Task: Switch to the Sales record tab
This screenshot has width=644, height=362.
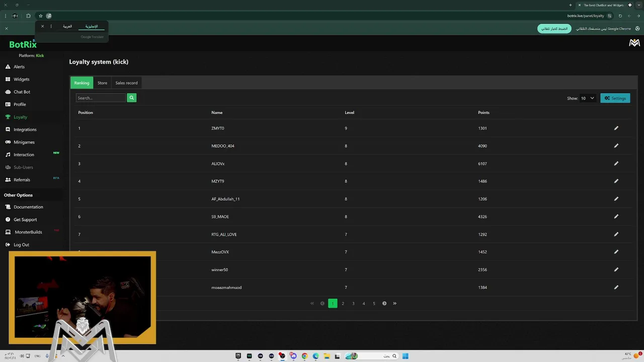Action: point(126,83)
